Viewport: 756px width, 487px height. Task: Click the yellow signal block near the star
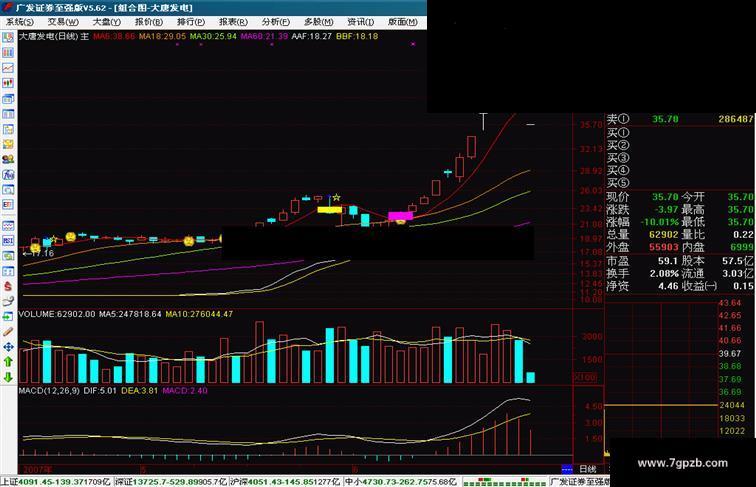tap(329, 210)
